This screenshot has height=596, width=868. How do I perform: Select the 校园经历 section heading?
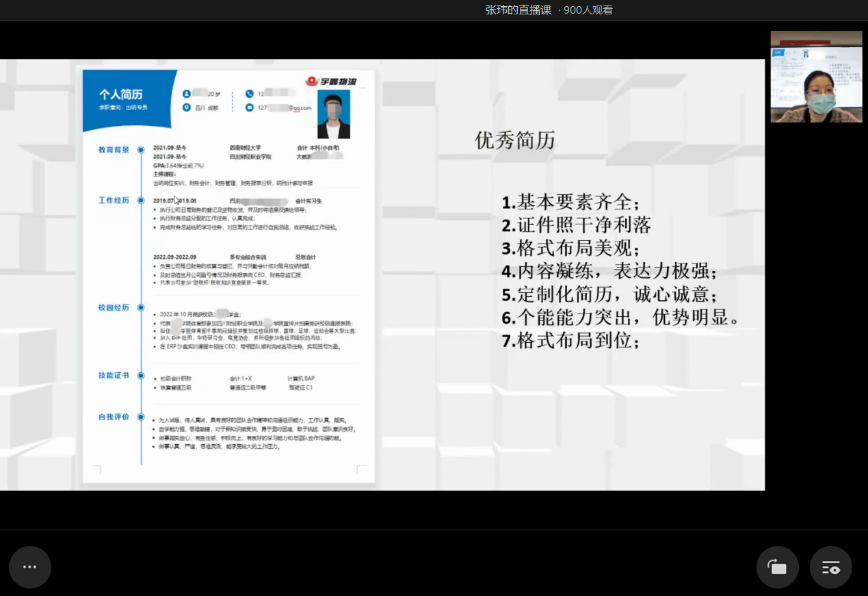coord(114,307)
